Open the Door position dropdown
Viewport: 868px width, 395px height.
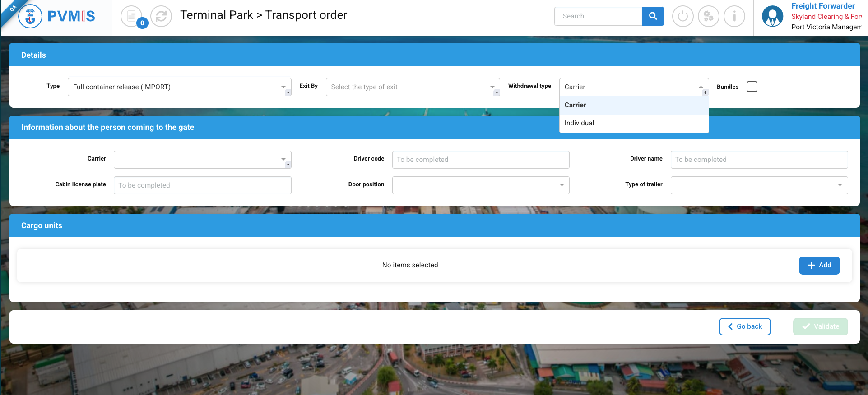point(480,185)
